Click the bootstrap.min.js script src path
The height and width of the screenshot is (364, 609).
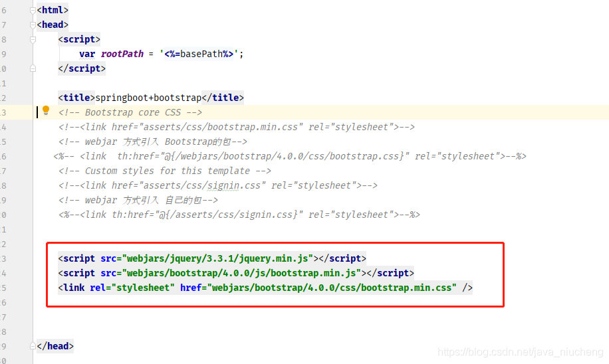point(241,273)
